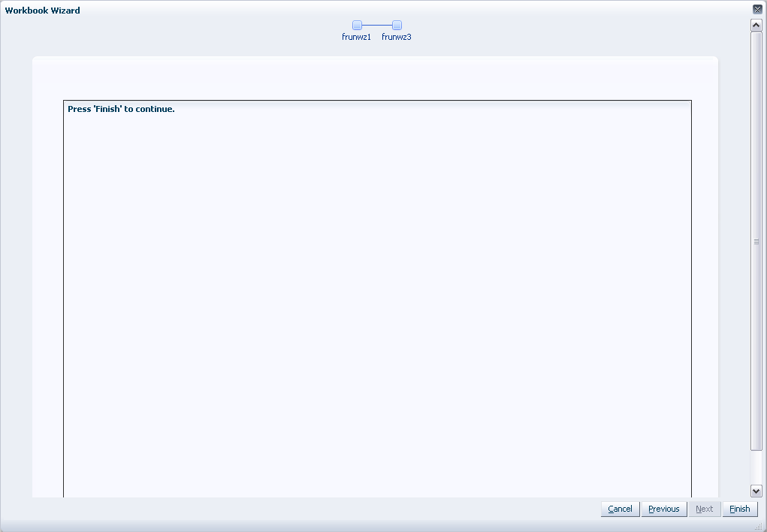Open the frunwz1 step label
This screenshot has width=767, height=532.
[x=356, y=38]
